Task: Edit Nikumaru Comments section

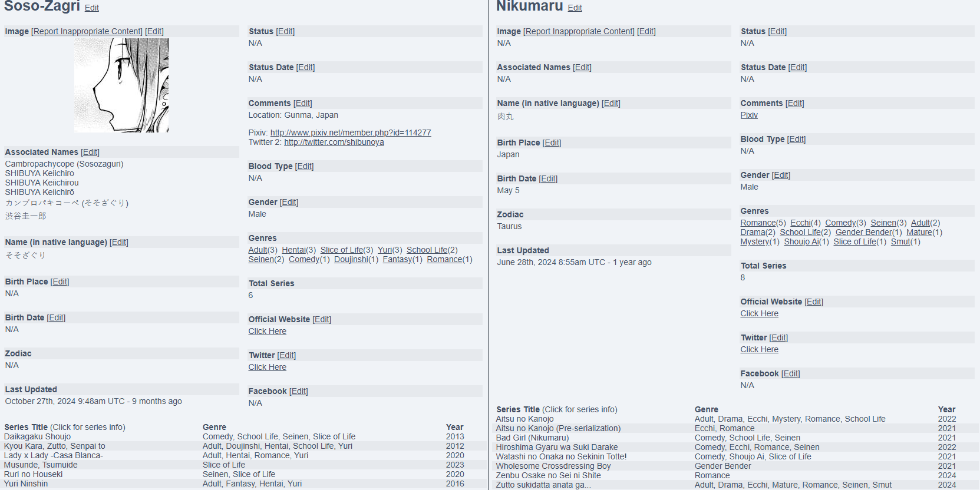Action: coord(795,103)
